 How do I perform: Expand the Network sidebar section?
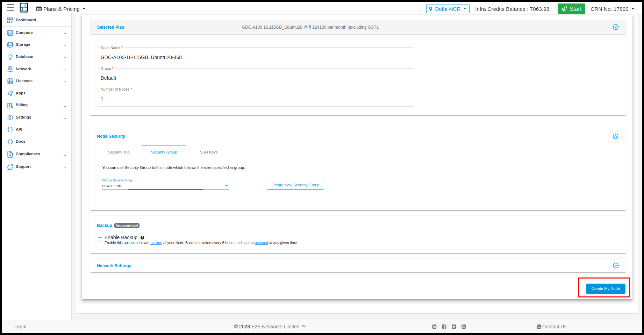65,70
